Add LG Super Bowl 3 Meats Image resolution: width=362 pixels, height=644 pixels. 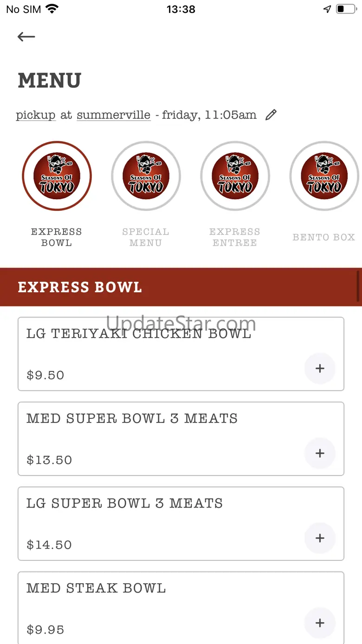(x=320, y=538)
